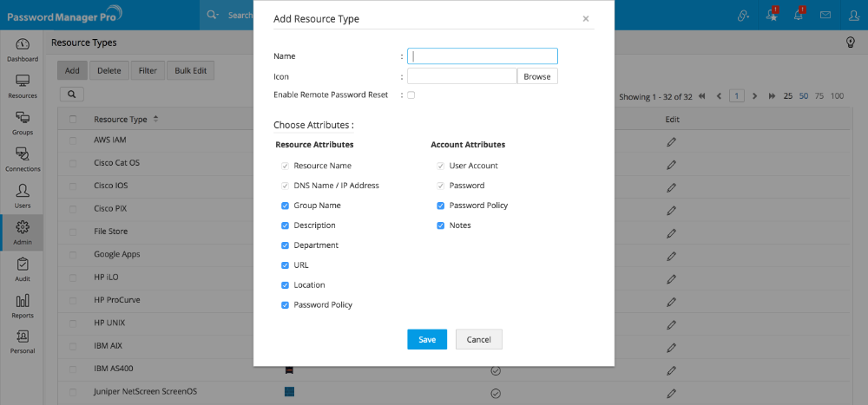Click the link-chain icon in header
This screenshot has height=405, width=868.
pos(743,16)
